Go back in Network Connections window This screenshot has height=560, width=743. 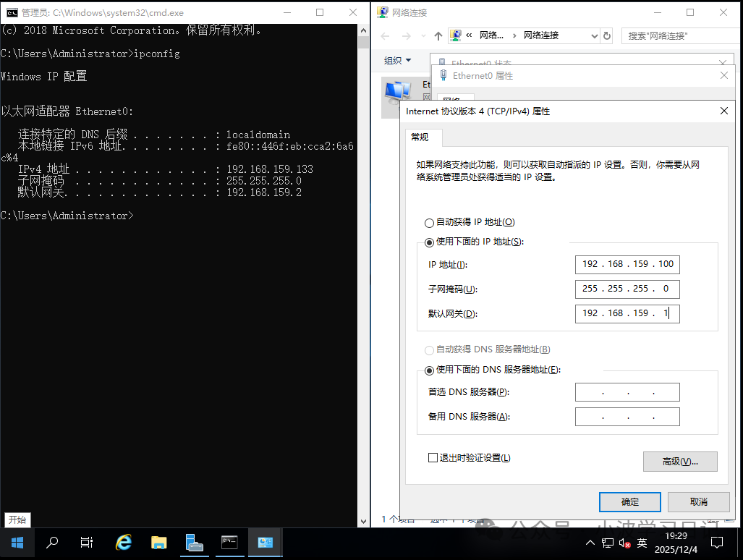tap(385, 36)
